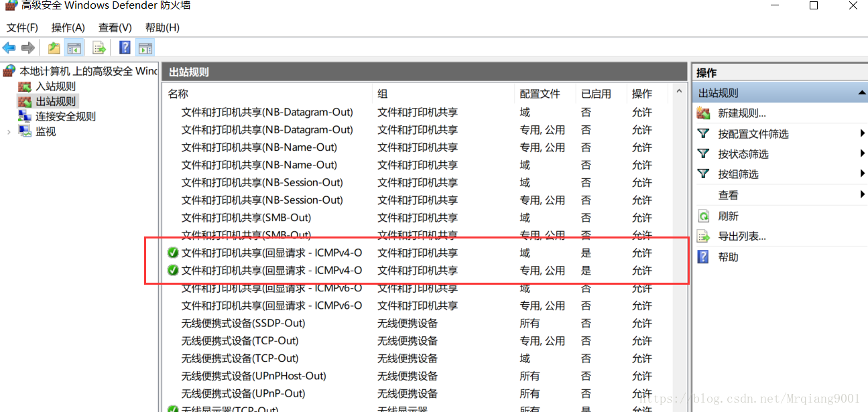Expand the 按配置文件筛选 submenu arrow

[861, 133]
